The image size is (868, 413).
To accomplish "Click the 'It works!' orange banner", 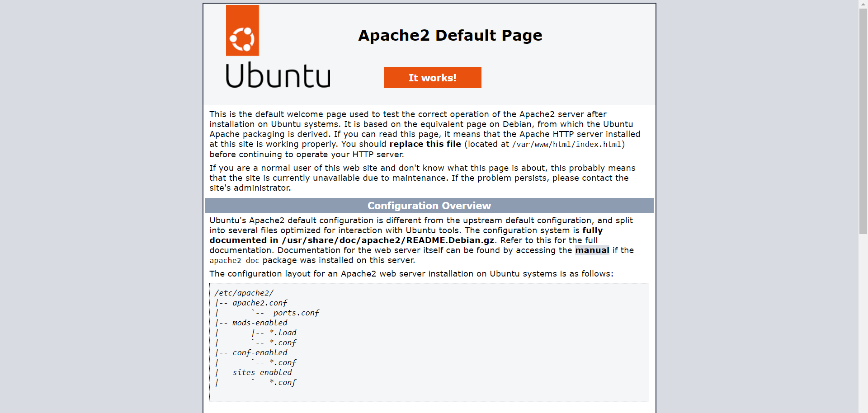I will click(432, 77).
